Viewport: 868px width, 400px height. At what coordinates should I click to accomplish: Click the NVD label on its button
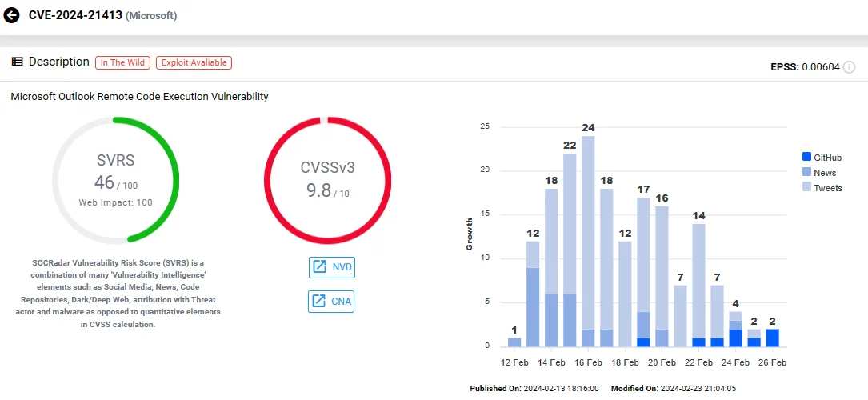point(342,267)
